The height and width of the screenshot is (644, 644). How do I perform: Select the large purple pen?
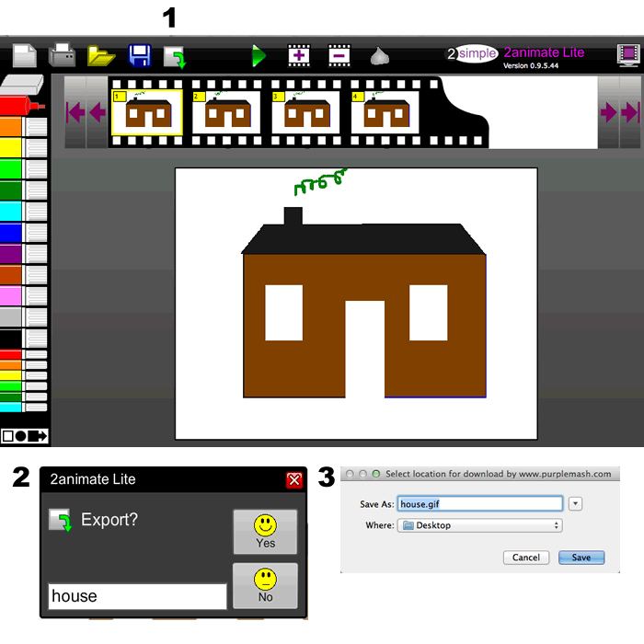23,254
